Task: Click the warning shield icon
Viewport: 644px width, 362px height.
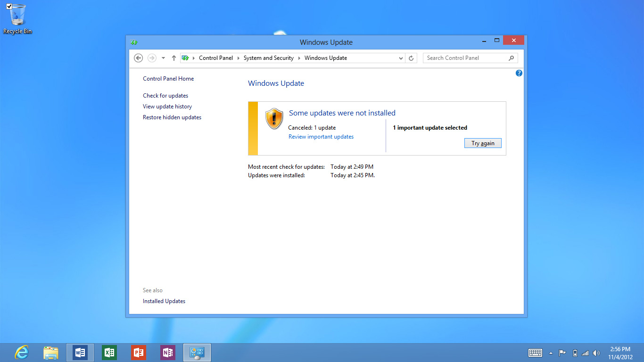Action: click(274, 119)
